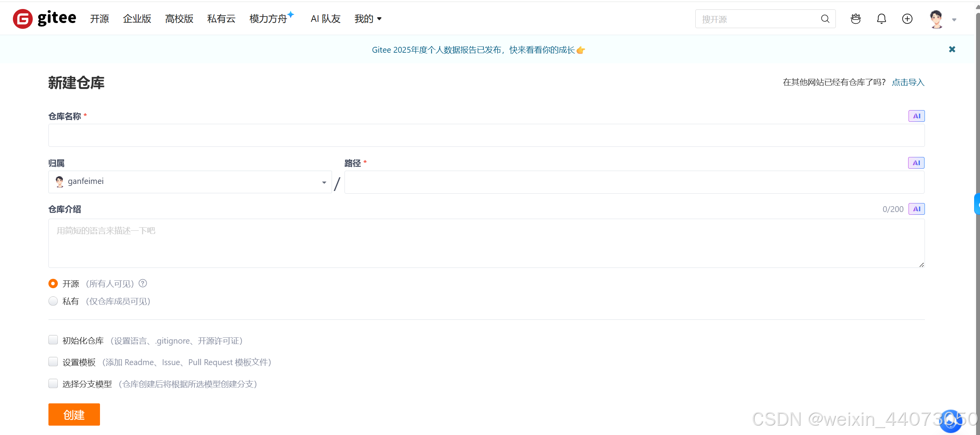Click the AI badge above the 仓库介绍 textarea
The image size is (980, 435).
[916, 209]
